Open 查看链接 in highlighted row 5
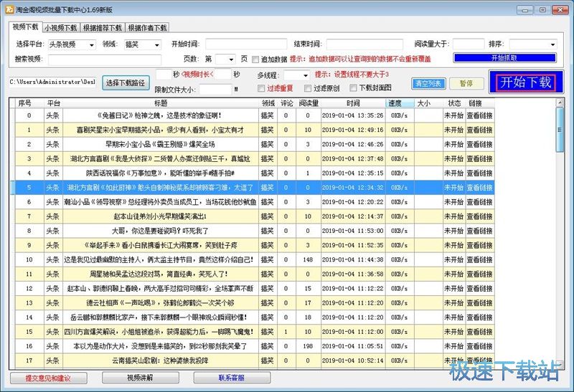Screen dimensions: 574x392 pos(479,188)
